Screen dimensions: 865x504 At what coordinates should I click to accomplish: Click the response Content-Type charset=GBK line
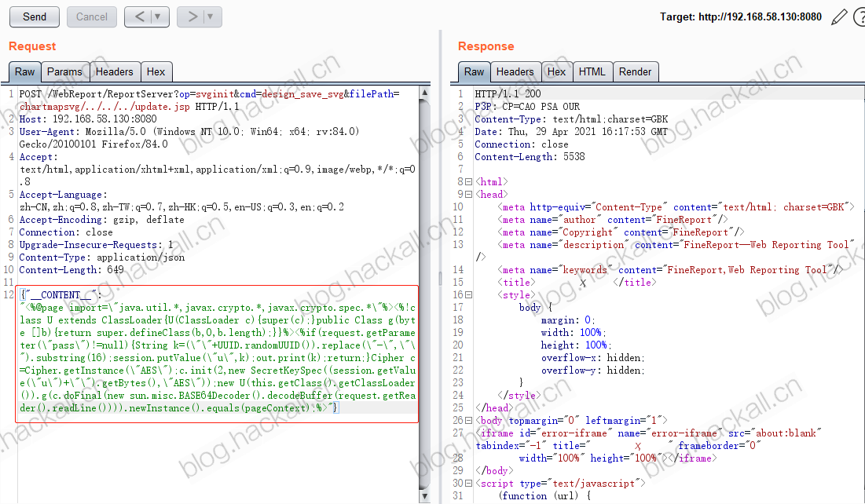(x=571, y=119)
